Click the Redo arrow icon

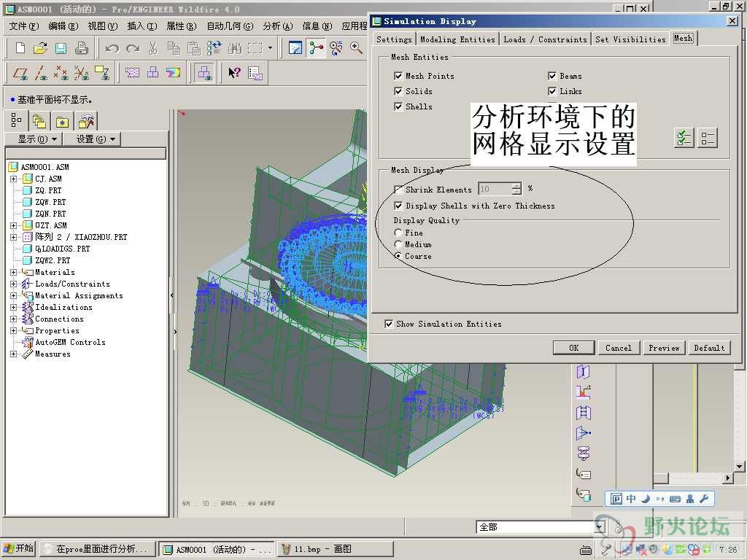[133, 48]
